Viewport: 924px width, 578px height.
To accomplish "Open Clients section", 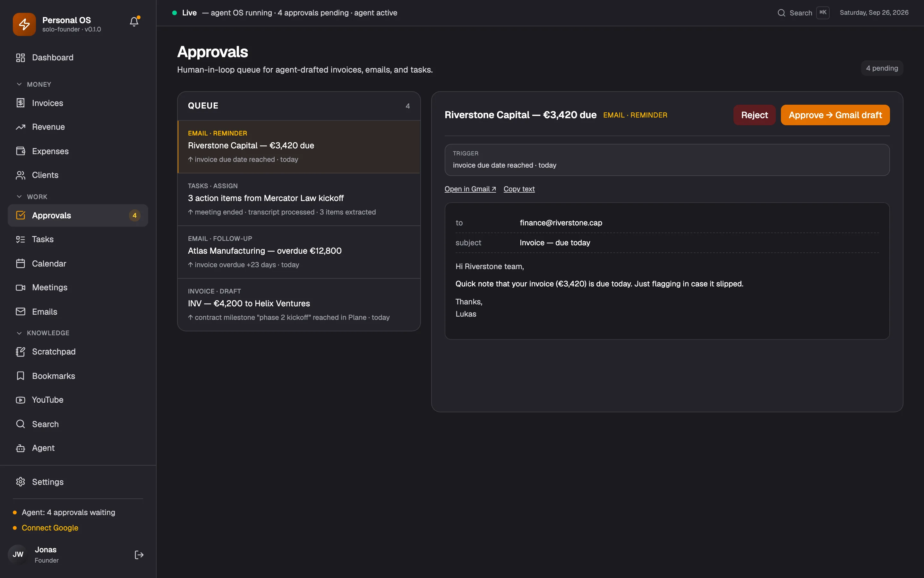I will click(x=78, y=175).
